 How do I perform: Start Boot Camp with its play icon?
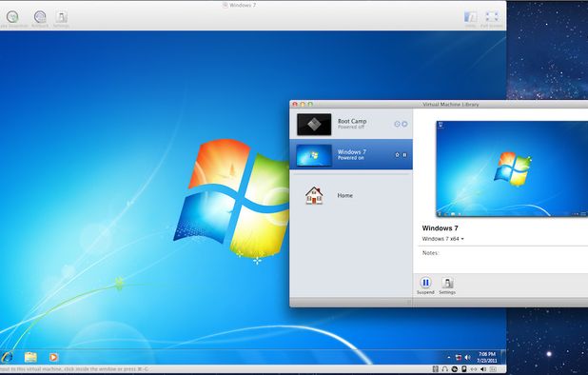tap(404, 124)
